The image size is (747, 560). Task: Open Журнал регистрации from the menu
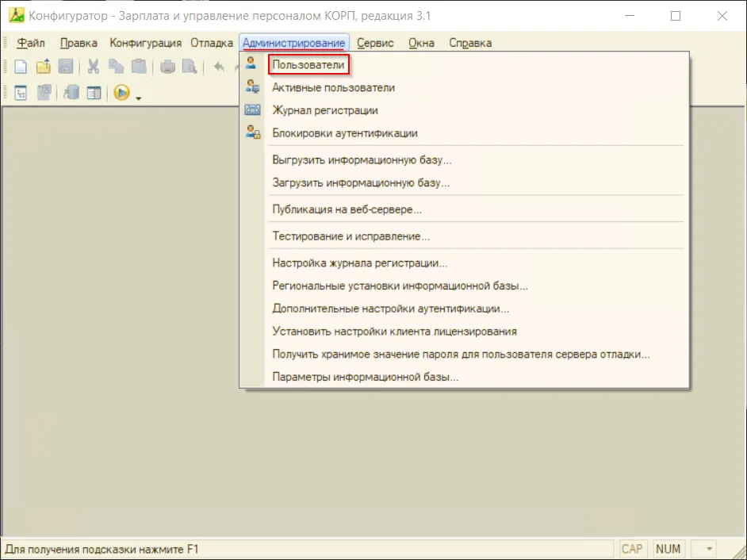tap(324, 110)
